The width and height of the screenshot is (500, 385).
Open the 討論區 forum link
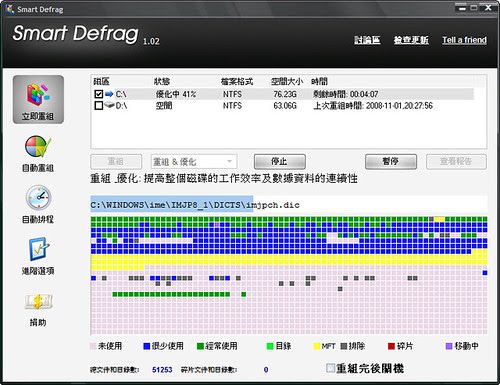point(367,40)
